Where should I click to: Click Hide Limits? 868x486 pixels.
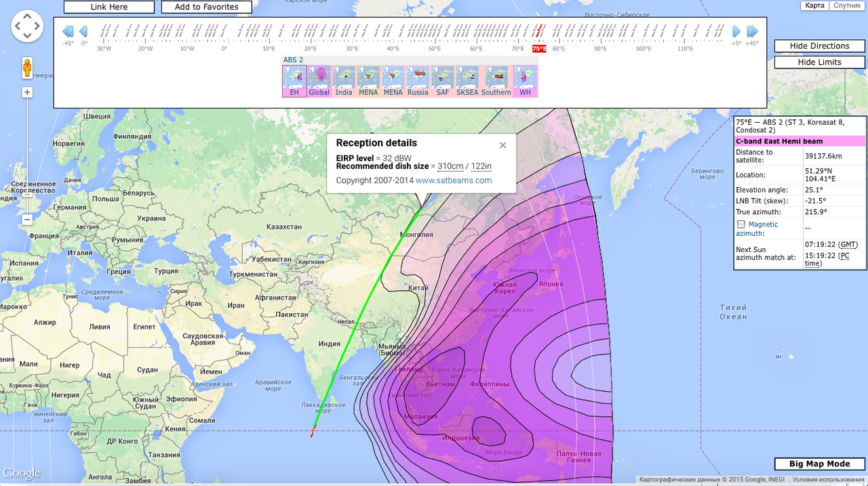click(819, 62)
